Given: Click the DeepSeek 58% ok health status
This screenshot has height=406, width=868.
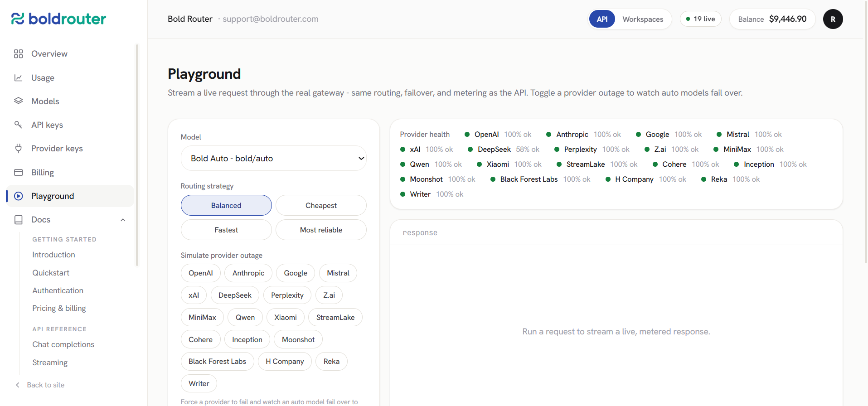Looking at the screenshot, I should point(504,150).
